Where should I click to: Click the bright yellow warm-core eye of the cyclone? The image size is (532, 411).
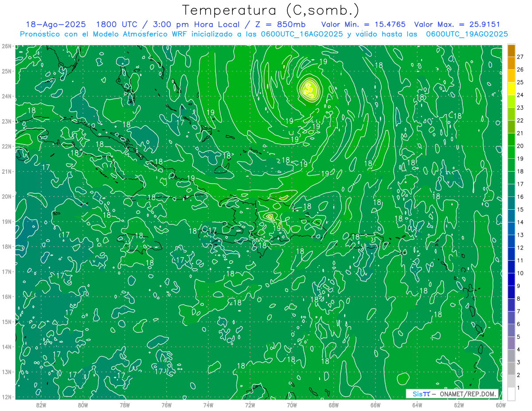click(x=309, y=89)
